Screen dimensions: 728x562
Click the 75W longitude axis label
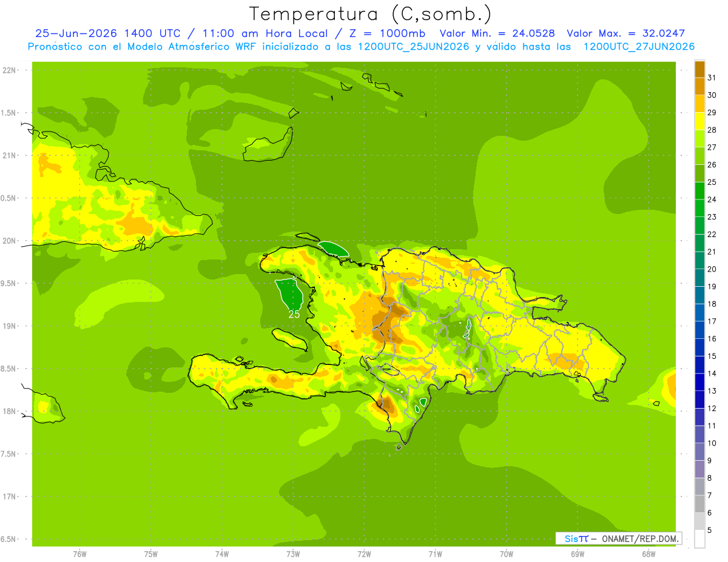point(151,554)
